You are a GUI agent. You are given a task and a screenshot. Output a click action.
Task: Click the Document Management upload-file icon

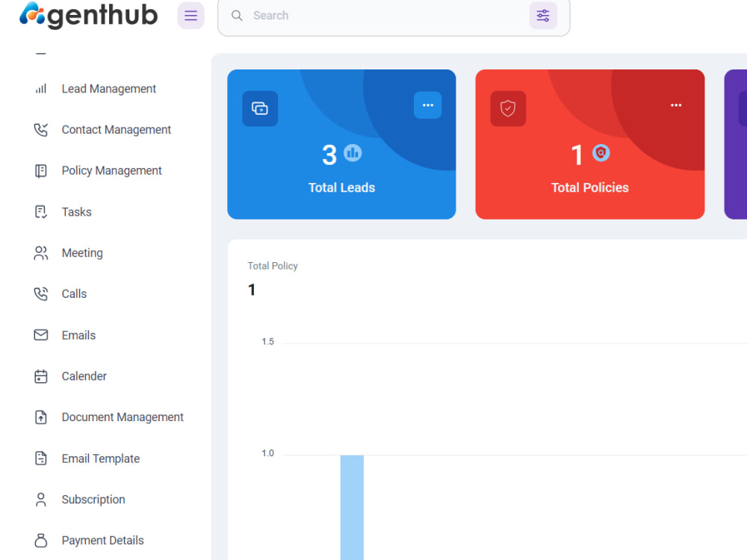coord(41,417)
